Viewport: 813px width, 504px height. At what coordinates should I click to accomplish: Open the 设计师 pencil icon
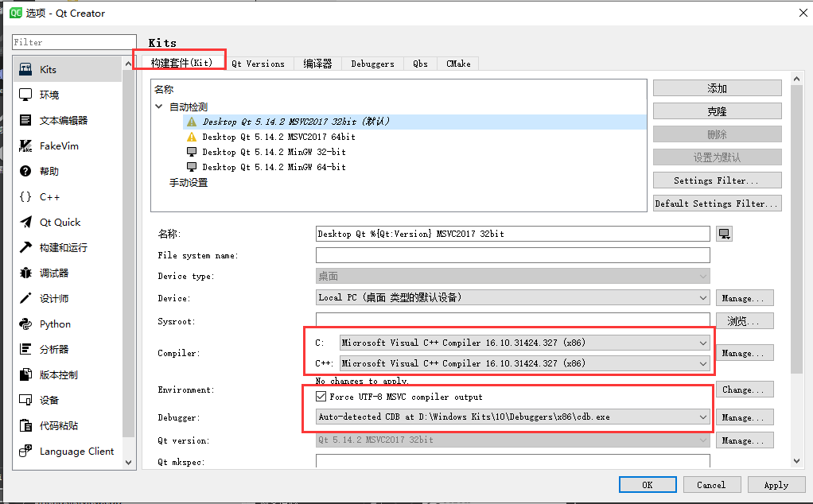25,298
